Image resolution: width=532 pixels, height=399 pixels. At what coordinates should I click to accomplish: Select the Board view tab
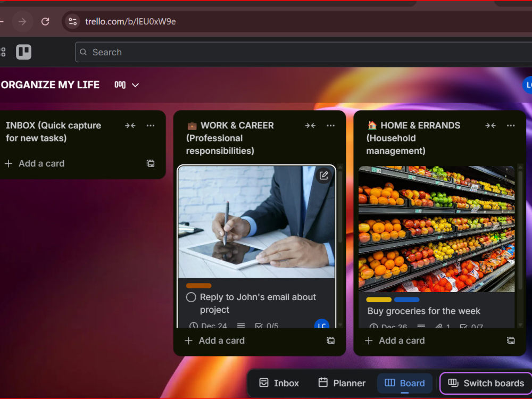click(404, 383)
